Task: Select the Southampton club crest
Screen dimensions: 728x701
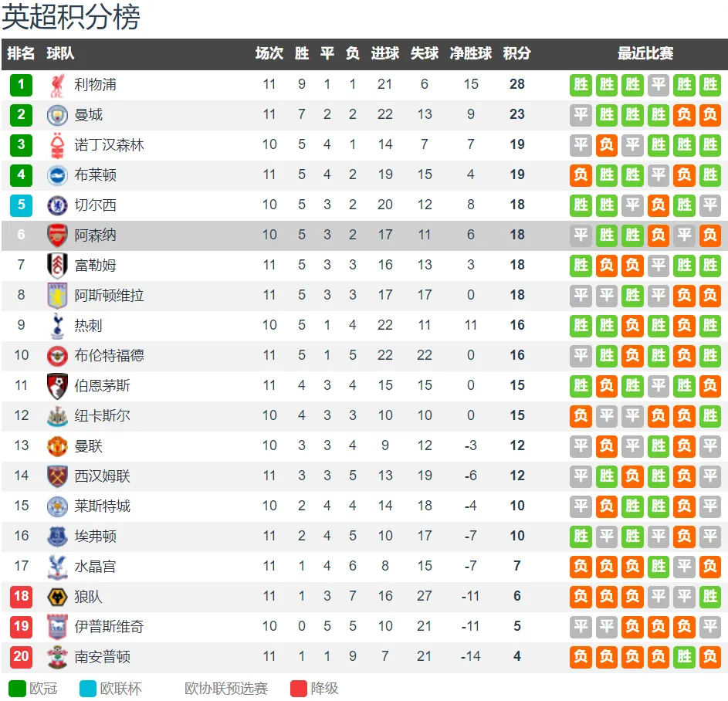Action: click(57, 657)
